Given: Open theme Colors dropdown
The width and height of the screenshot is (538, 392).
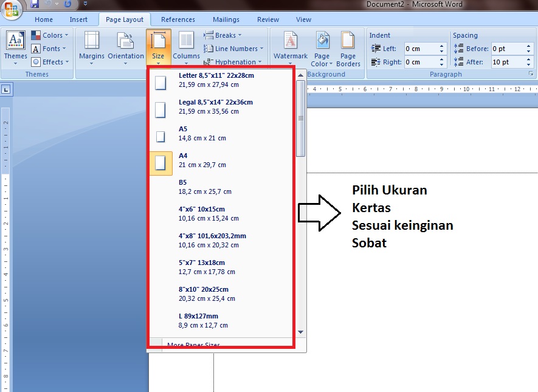Looking at the screenshot, I should pyautogui.click(x=50, y=35).
